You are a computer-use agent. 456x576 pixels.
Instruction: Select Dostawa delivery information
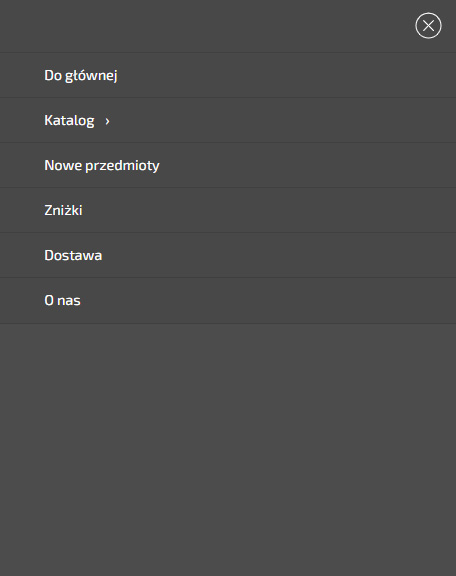(73, 255)
